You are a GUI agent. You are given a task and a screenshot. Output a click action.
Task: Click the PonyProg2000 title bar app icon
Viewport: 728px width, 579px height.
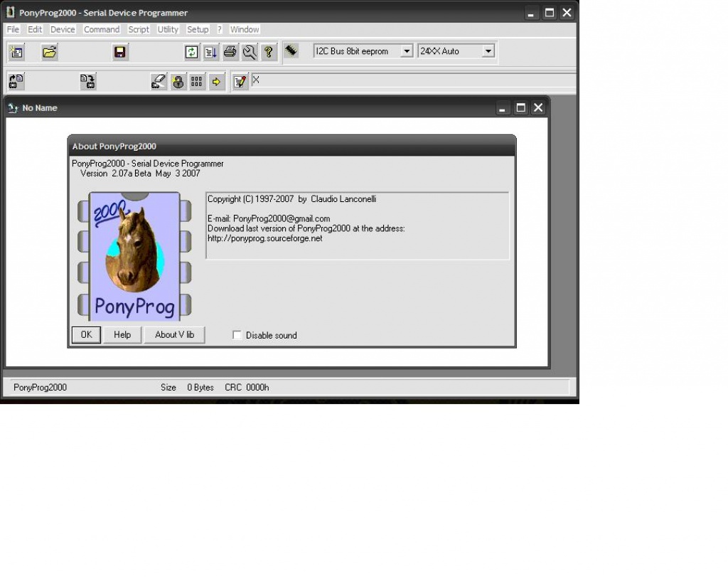tap(10, 13)
